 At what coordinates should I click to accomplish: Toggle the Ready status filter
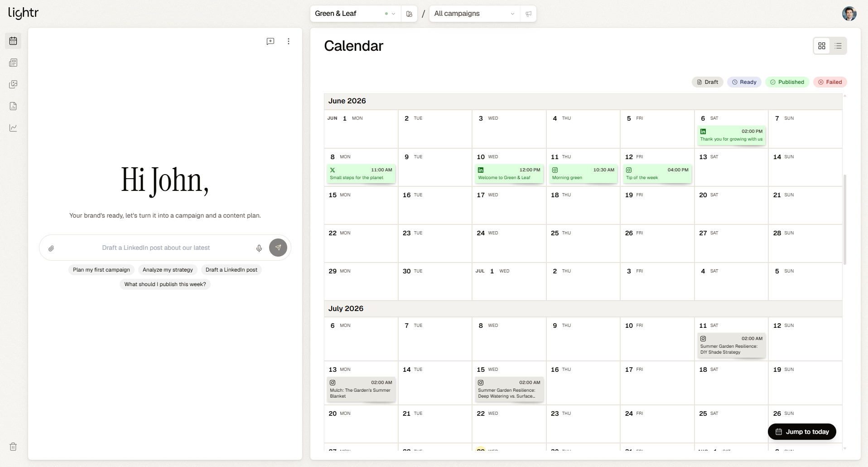click(744, 82)
